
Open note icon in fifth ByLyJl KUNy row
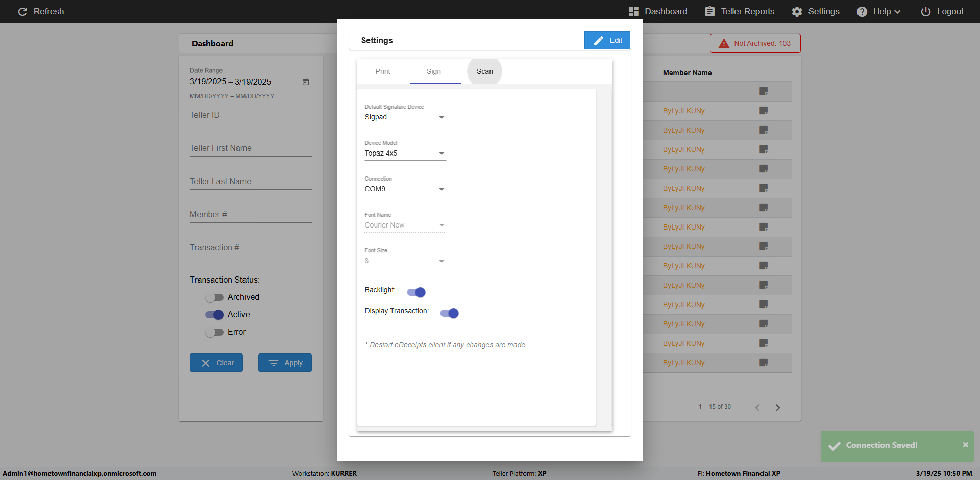[x=764, y=188]
